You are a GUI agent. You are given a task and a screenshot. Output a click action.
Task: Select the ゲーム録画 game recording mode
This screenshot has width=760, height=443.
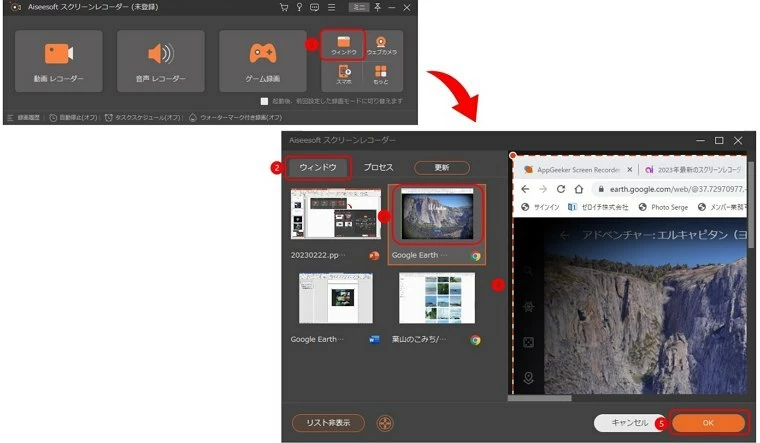tap(262, 61)
